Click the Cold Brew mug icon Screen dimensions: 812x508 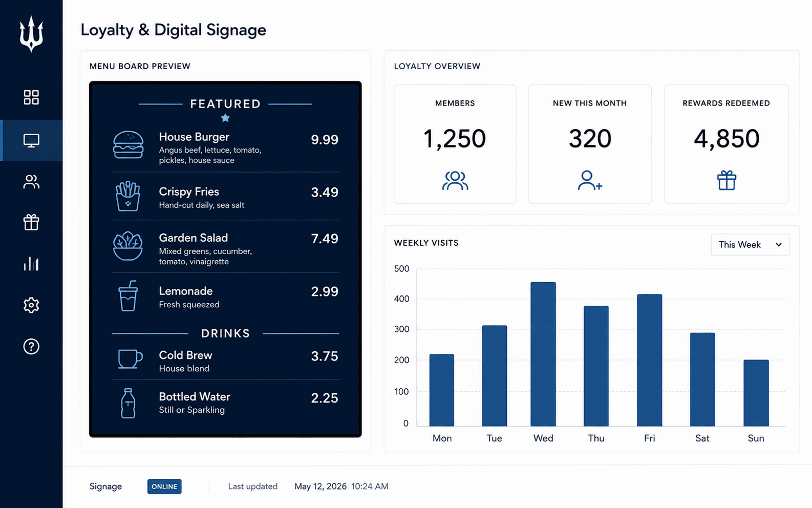(x=130, y=358)
